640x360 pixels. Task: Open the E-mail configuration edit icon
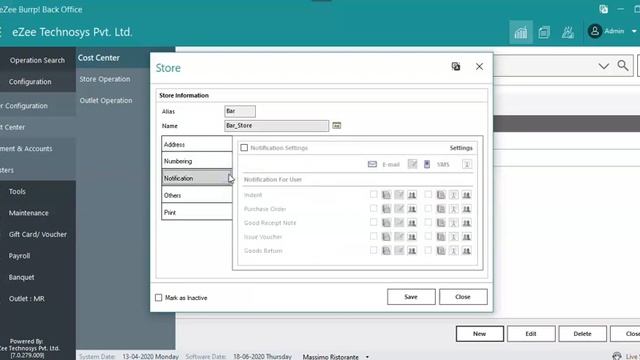(x=413, y=164)
